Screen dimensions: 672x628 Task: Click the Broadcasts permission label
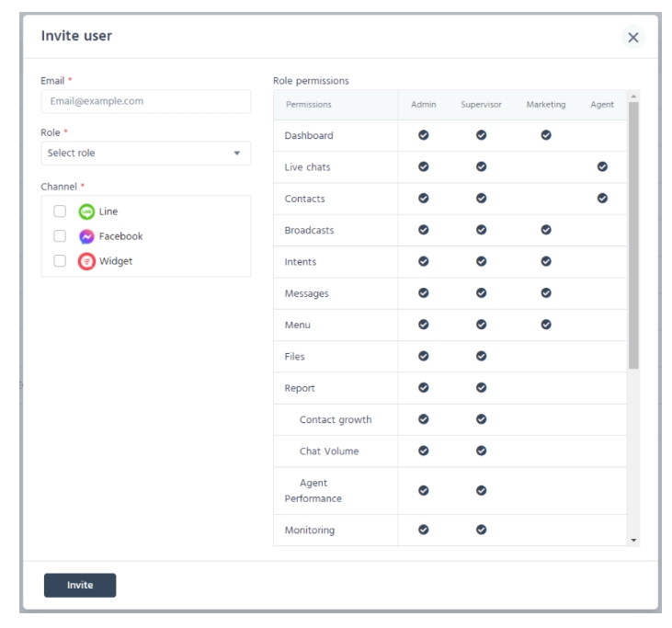click(309, 230)
